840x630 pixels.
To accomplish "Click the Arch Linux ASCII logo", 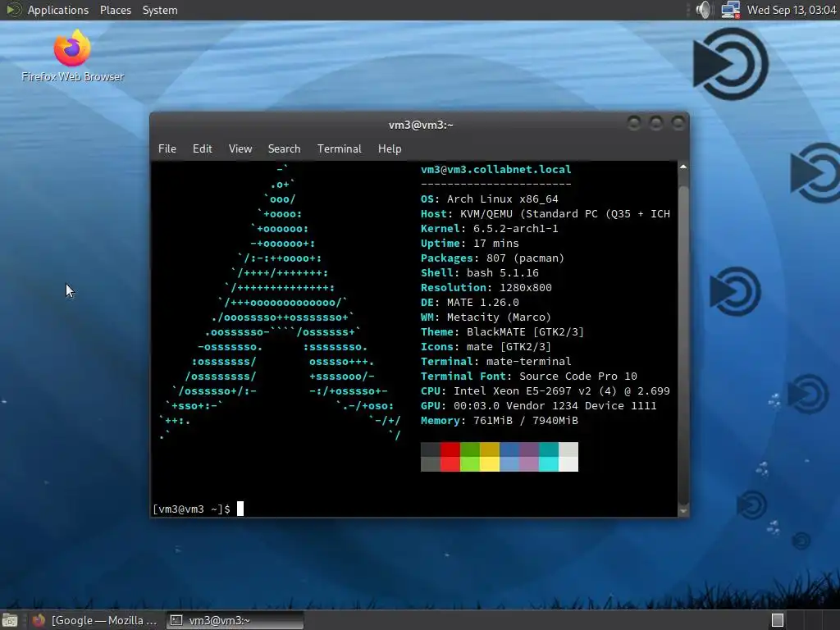I will point(281,302).
